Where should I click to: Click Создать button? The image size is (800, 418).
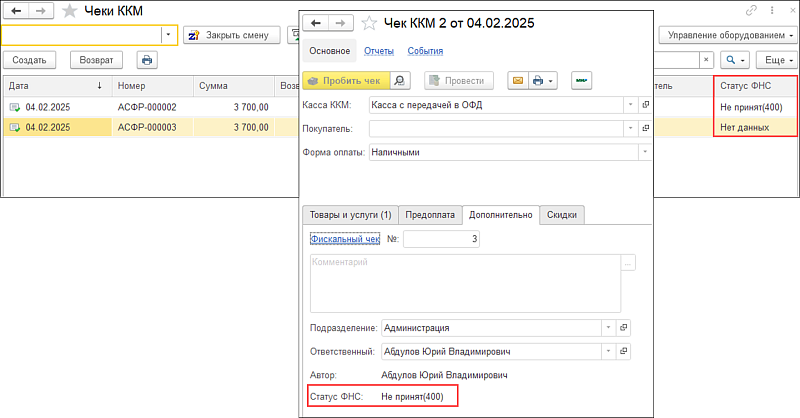tap(29, 60)
